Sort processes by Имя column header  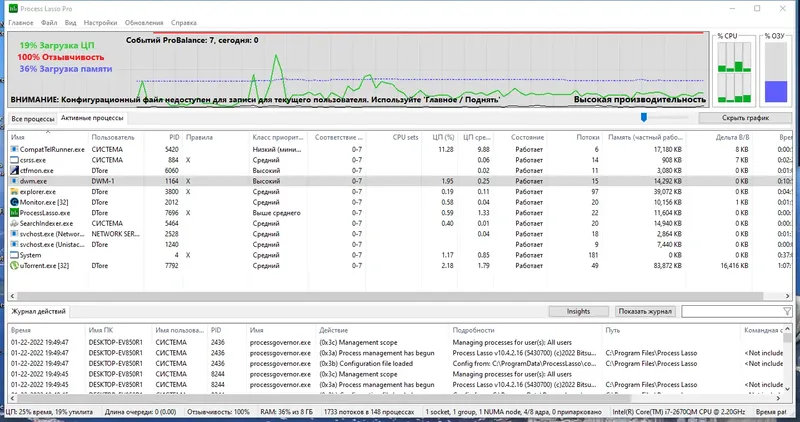[48, 137]
